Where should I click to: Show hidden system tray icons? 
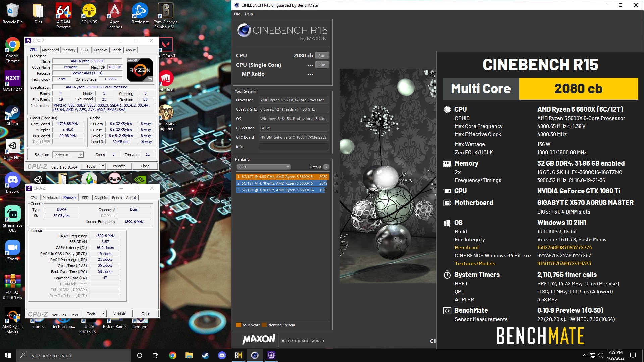[585, 355]
